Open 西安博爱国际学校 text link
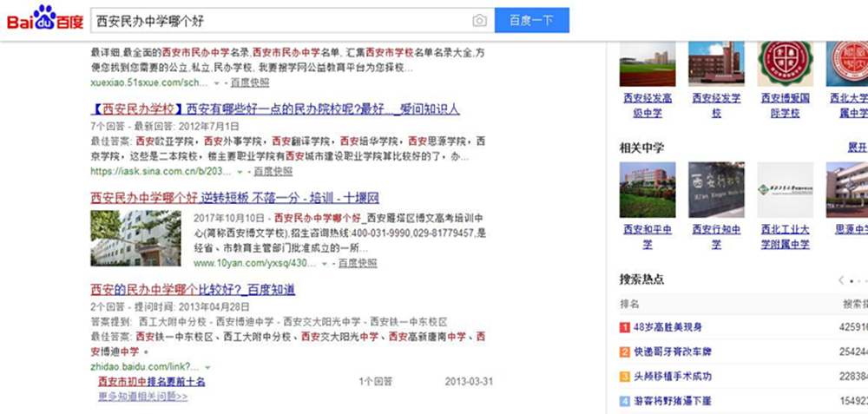Screen dimensions: 868x414 click(785, 106)
